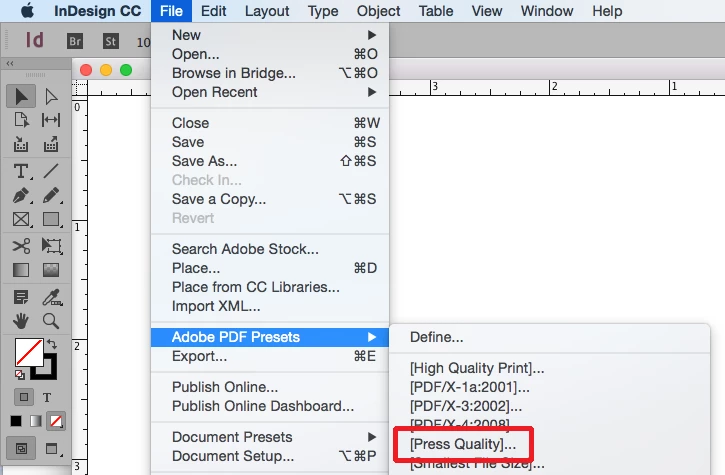725x475 pixels.
Task: Select the Pen tool
Action: [x=21, y=195]
